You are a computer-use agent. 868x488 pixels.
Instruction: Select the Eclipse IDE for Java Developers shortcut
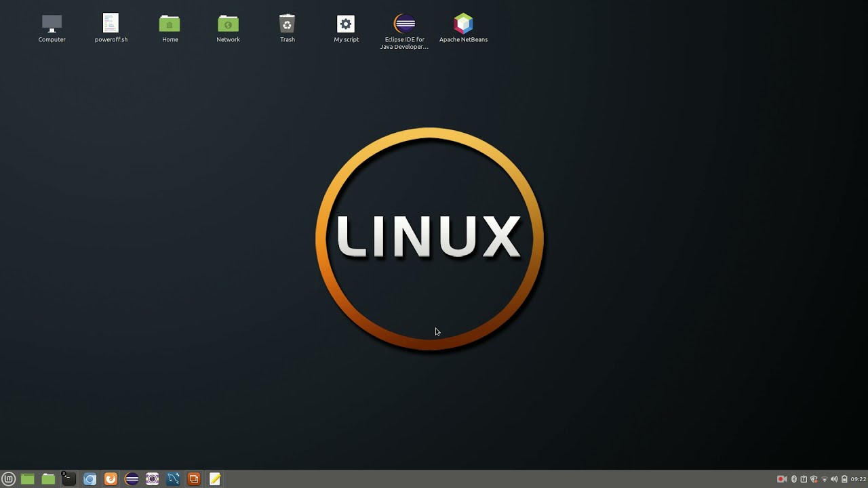pos(404,32)
